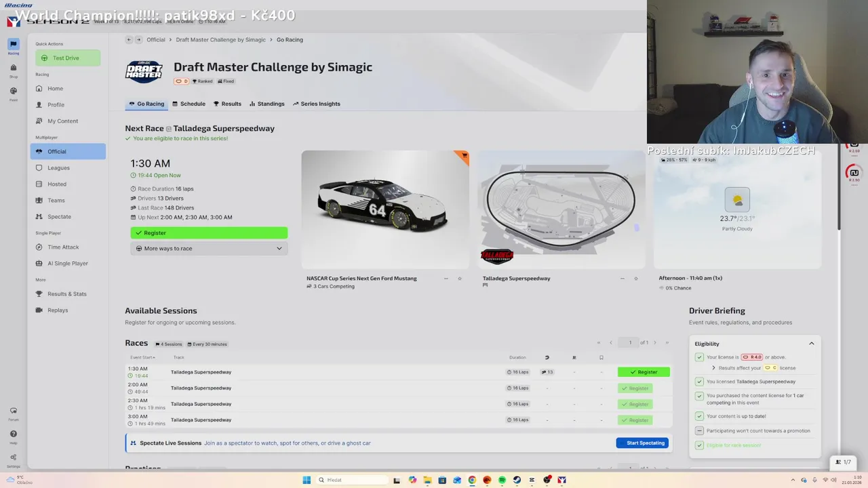Open the Help icon at bottom left
The image size is (868, 488).
tap(13, 434)
